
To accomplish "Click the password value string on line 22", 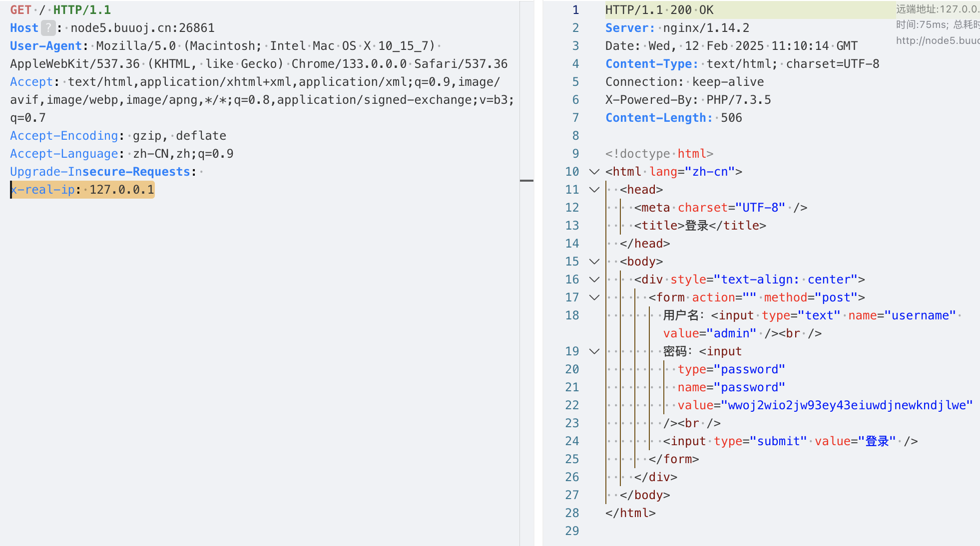I will click(x=849, y=405).
